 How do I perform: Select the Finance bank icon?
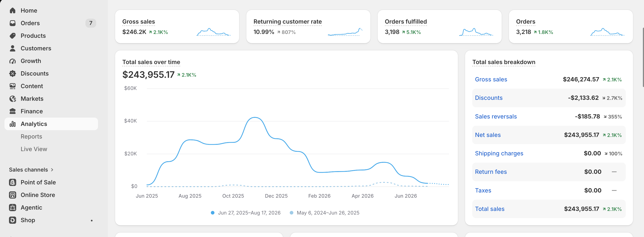point(13,111)
